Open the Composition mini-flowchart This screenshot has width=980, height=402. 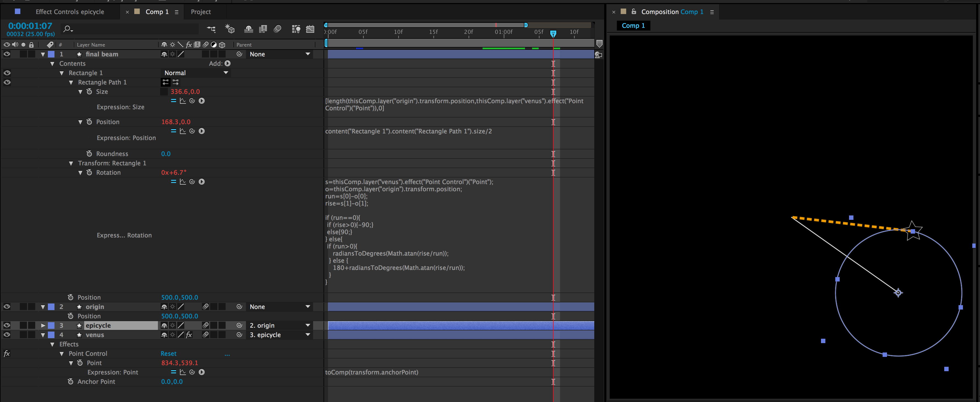[x=211, y=29]
